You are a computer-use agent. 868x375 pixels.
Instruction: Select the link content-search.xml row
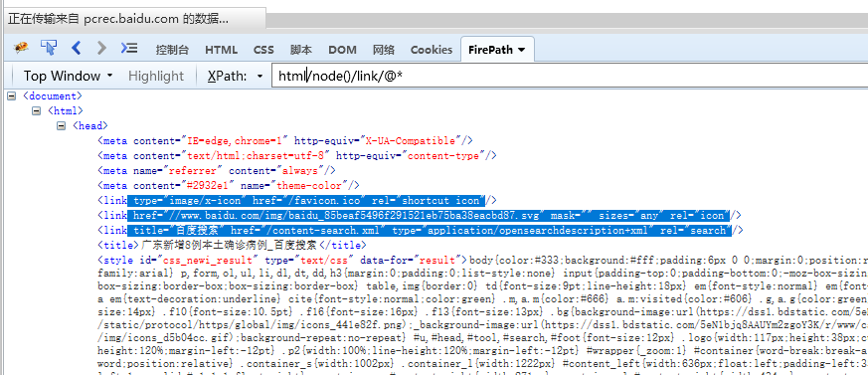[421, 230]
